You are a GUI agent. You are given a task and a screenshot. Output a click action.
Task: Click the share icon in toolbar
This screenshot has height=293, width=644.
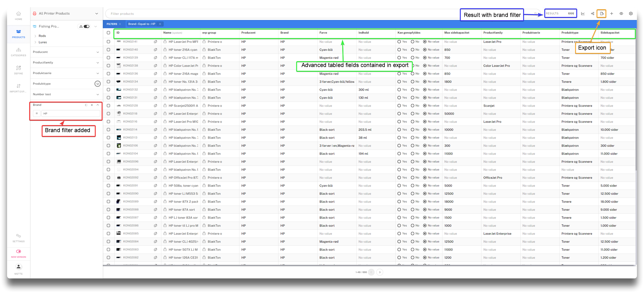click(592, 14)
